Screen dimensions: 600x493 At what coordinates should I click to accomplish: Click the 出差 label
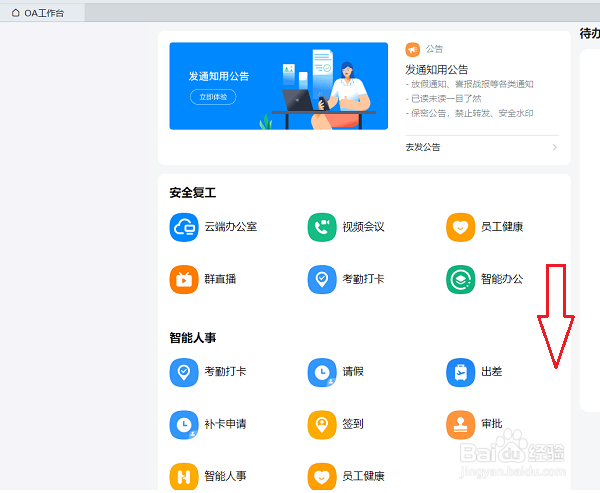click(x=491, y=372)
